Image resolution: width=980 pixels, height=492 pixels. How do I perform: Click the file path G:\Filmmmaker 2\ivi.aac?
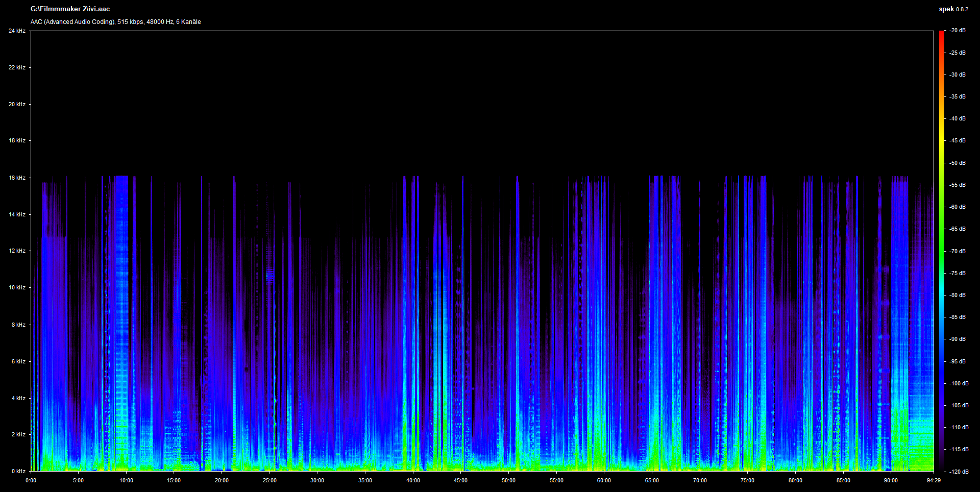(70, 9)
